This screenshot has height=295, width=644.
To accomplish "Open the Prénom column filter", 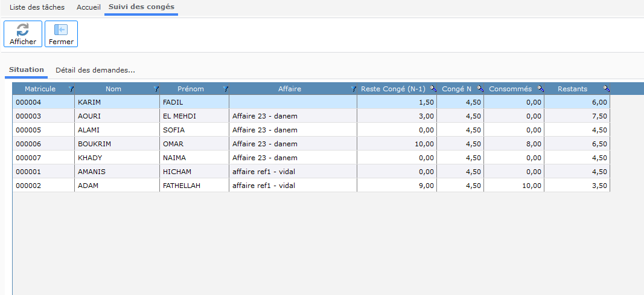I will (225, 89).
